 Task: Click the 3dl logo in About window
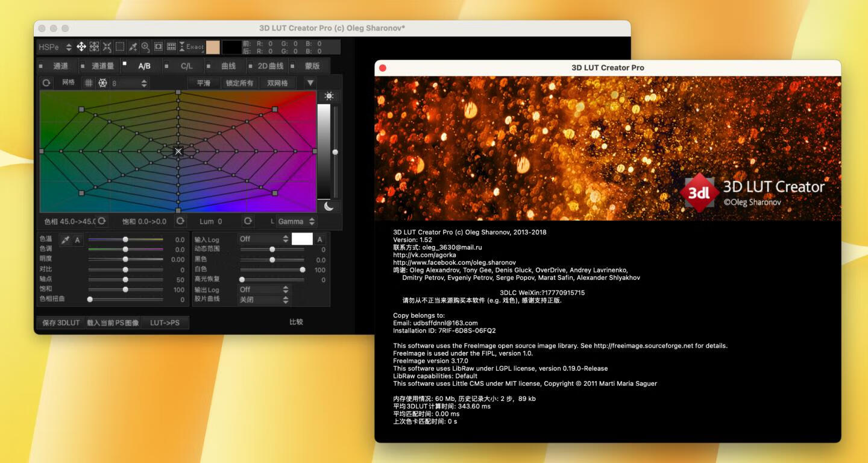pyautogui.click(x=699, y=193)
